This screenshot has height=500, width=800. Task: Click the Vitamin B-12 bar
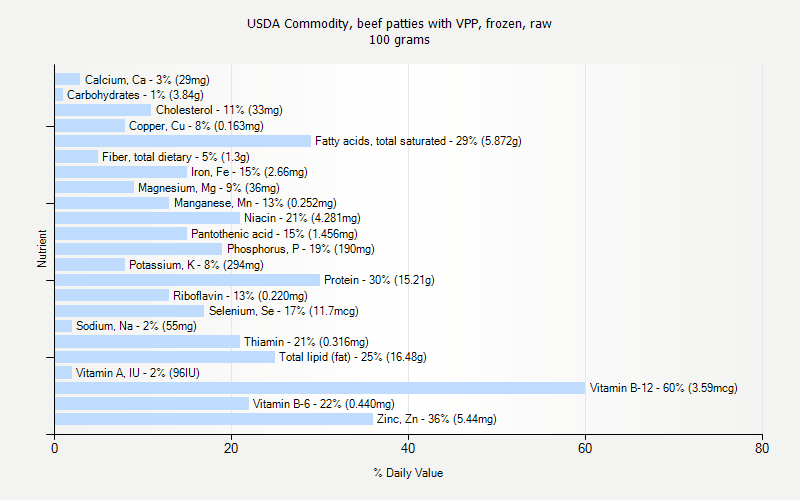pyautogui.click(x=320, y=388)
